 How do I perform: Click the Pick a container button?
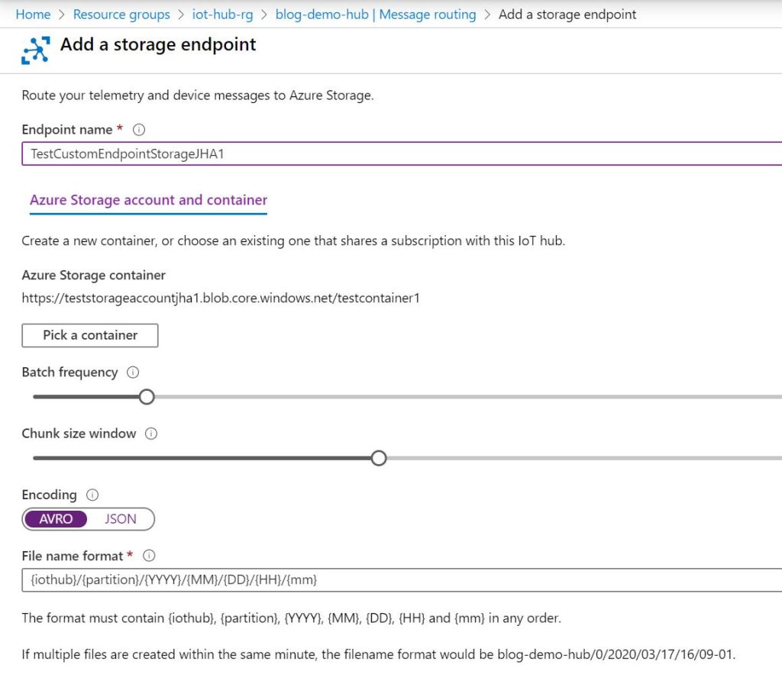pyautogui.click(x=89, y=335)
